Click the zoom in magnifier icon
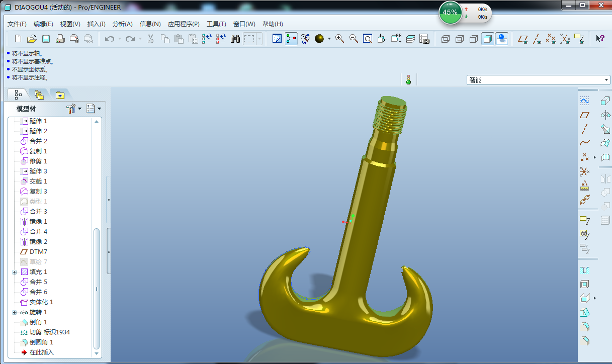The height and width of the screenshot is (364, 612). 340,39
